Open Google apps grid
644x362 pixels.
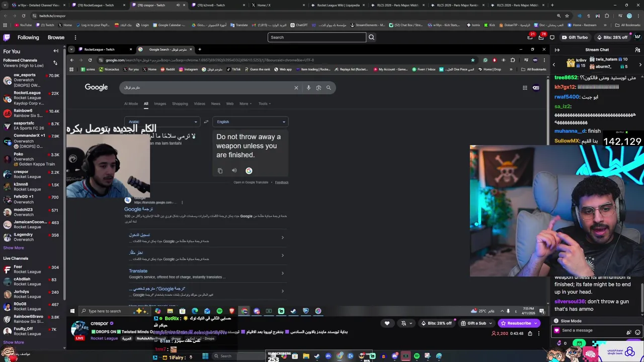(525, 88)
